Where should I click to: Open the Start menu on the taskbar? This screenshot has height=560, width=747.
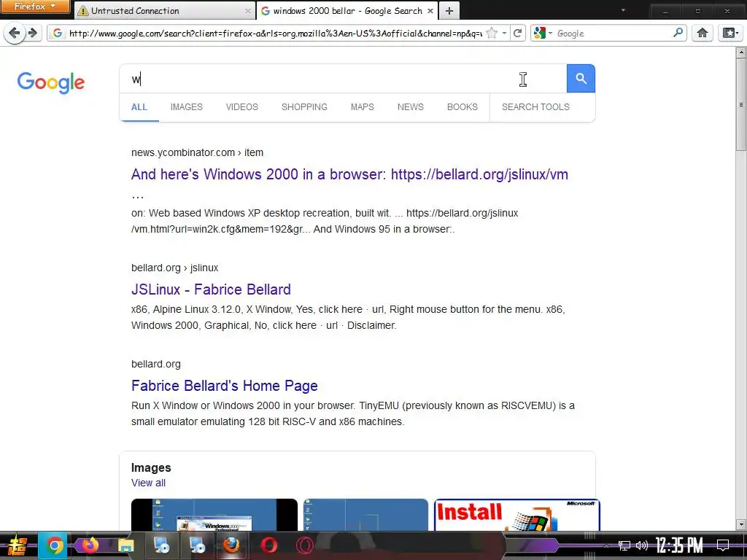click(17, 545)
